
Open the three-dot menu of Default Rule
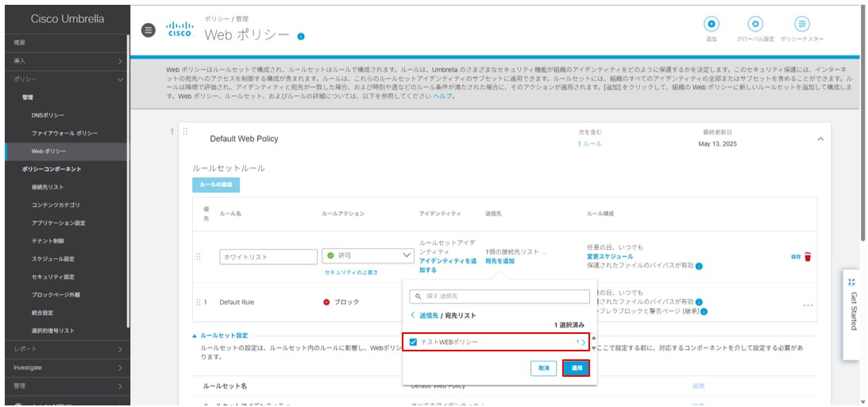pos(808,305)
